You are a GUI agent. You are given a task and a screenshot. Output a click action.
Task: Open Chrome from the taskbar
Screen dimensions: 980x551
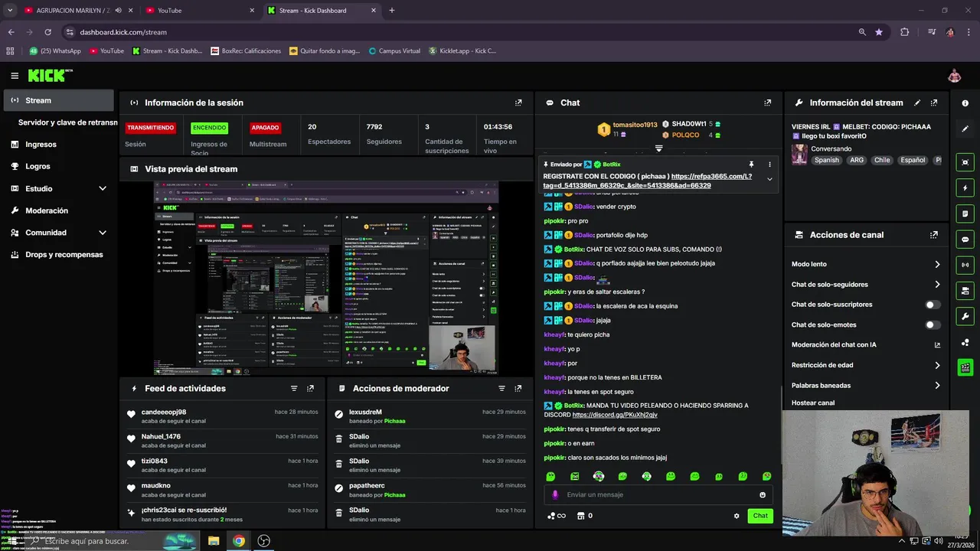click(x=239, y=541)
